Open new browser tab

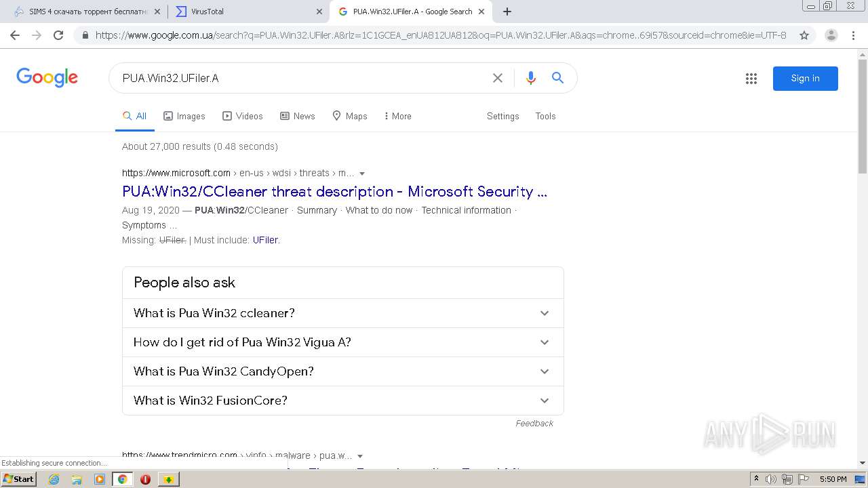(507, 12)
